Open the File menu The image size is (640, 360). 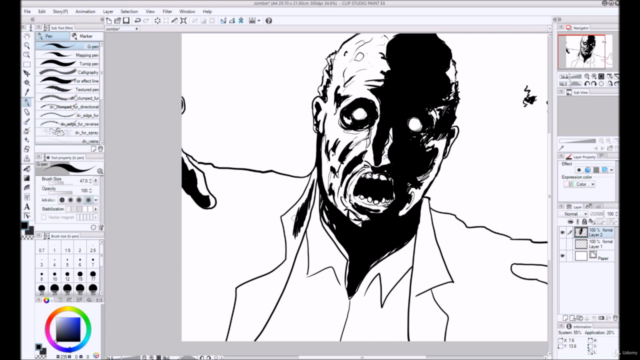pos(27,11)
